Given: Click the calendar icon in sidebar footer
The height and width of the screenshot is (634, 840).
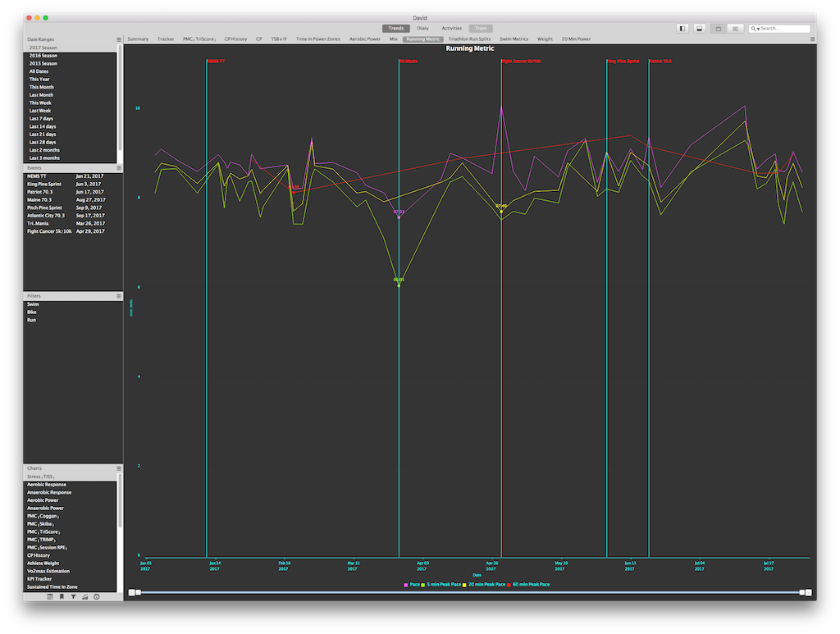Looking at the screenshot, I should pyautogui.click(x=50, y=596).
